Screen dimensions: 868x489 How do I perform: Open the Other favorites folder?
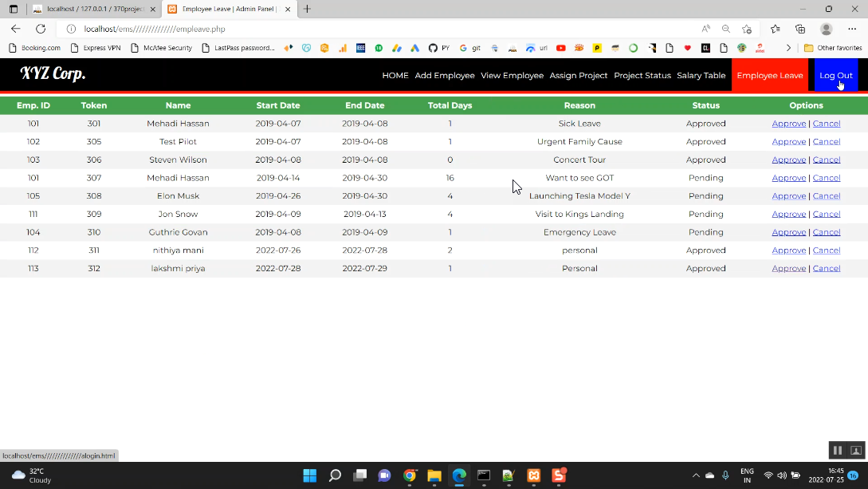(832, 48)
